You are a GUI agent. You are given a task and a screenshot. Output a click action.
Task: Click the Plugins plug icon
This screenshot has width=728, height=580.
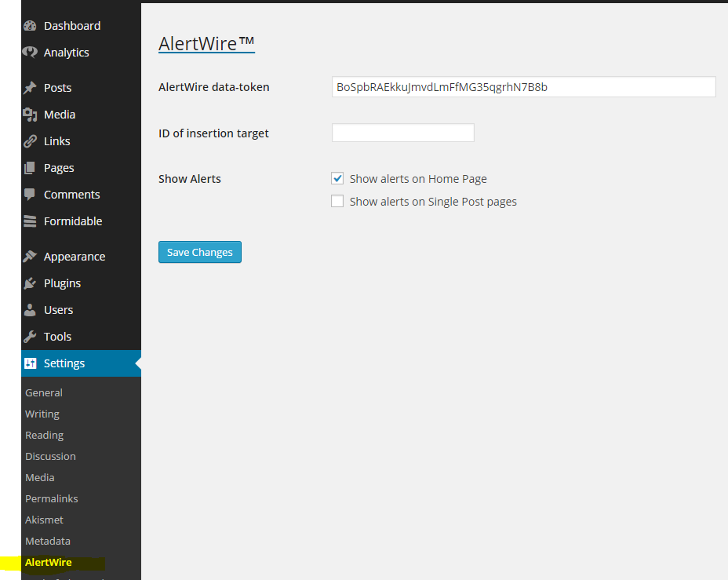pyautogui.click(x=30, y=283)
